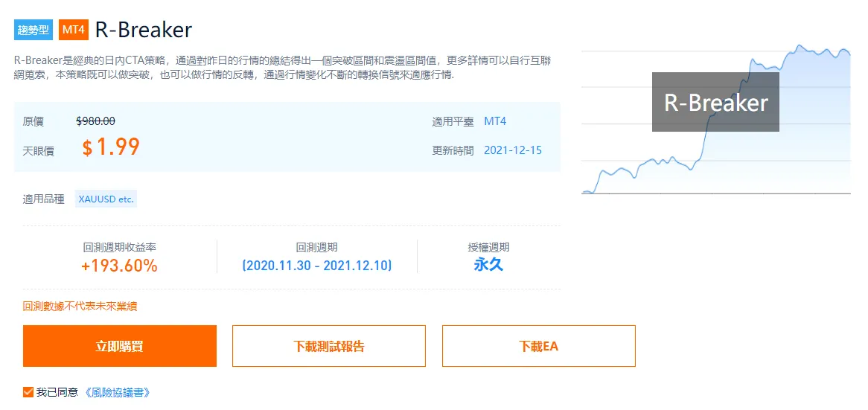Click the 2021-12-15 update date
This screenshot has width=868, height=410.
[513, 150]
